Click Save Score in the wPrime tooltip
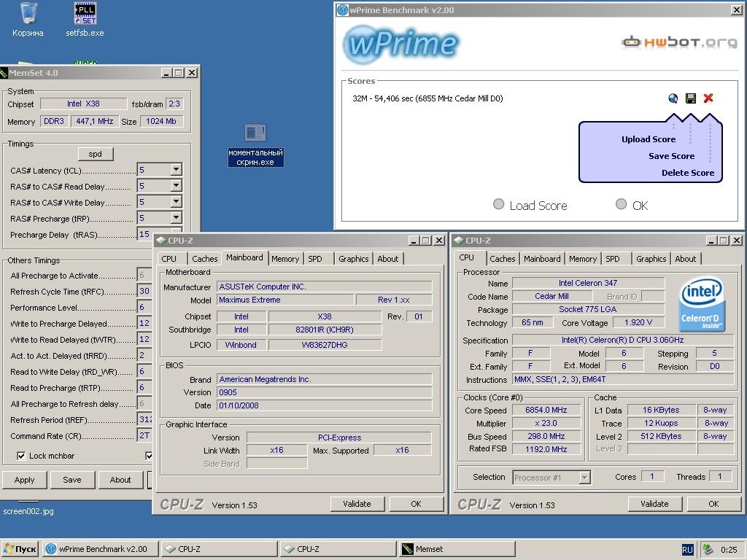 (x=671, y=156)
